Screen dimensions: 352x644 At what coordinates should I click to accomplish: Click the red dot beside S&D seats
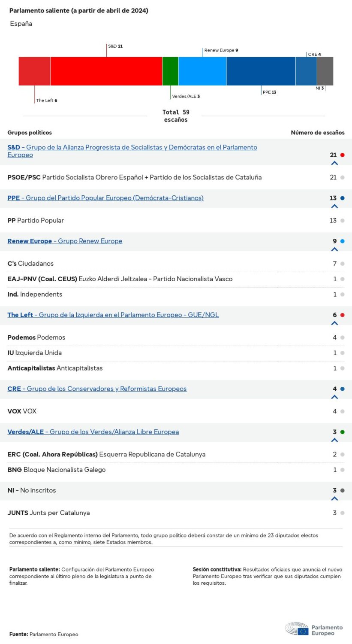click(343, 155)
